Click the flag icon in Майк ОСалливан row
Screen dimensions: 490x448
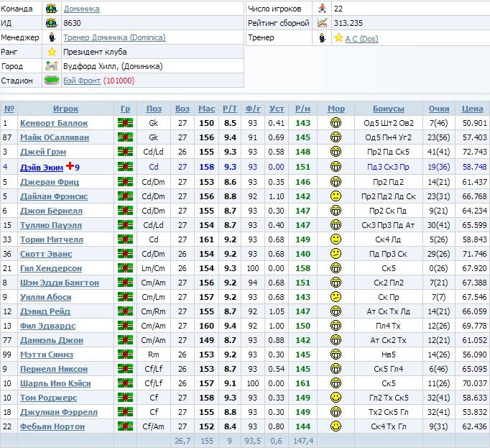(x=125, y=137)
